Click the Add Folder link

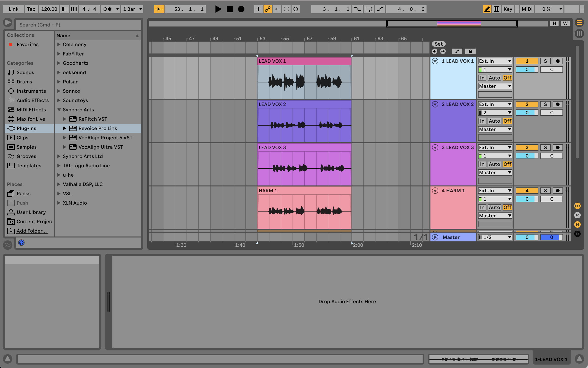point(32,231)
